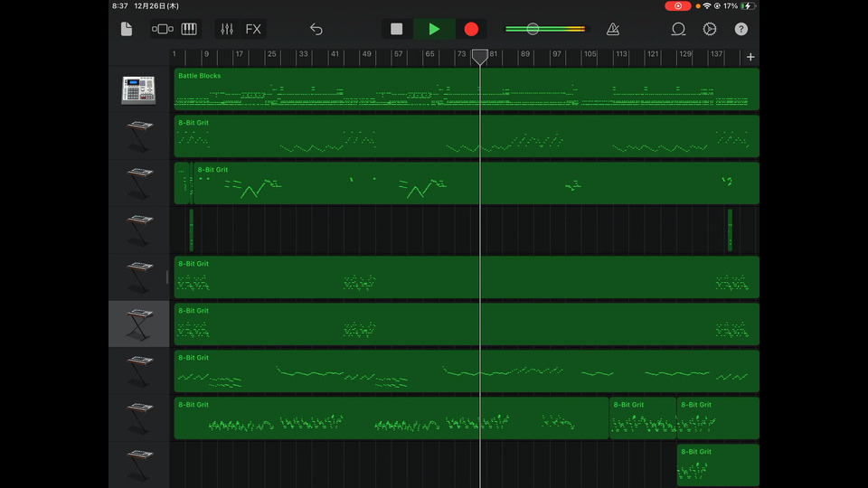This screenshot has width=868, height=488.
Task: Tap the battery status indicator
Action: point(746,6)
